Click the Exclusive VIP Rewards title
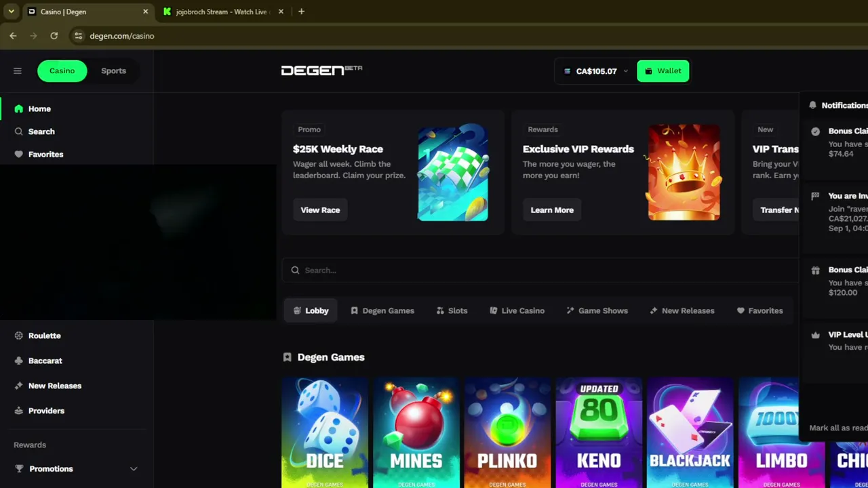This screenshot has height=488, width=868. tap(578, 149)
